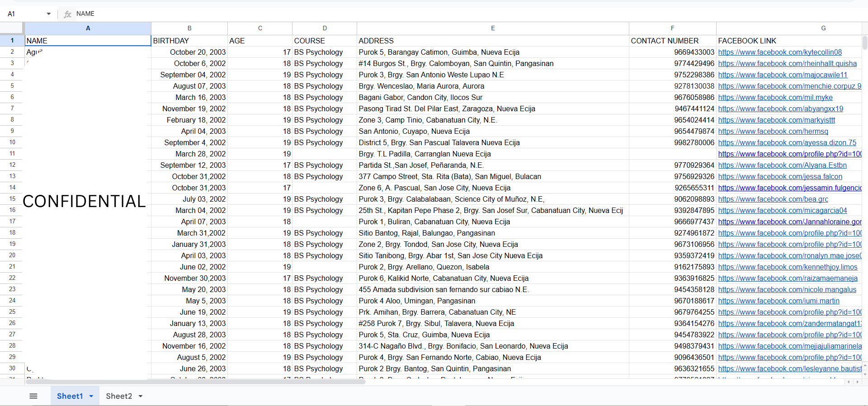Select row 30 header
868x406 pixels.
pos(12,368)
